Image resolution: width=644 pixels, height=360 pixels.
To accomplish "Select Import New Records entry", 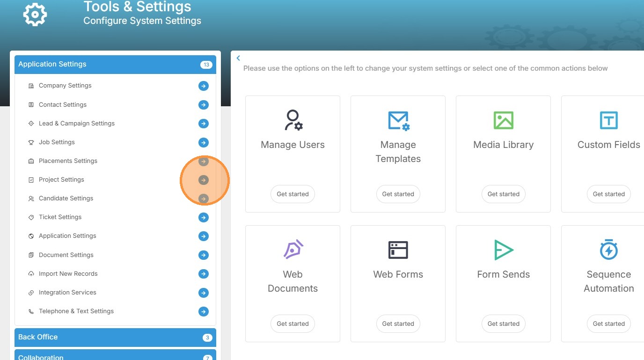I will coord(68,274).
